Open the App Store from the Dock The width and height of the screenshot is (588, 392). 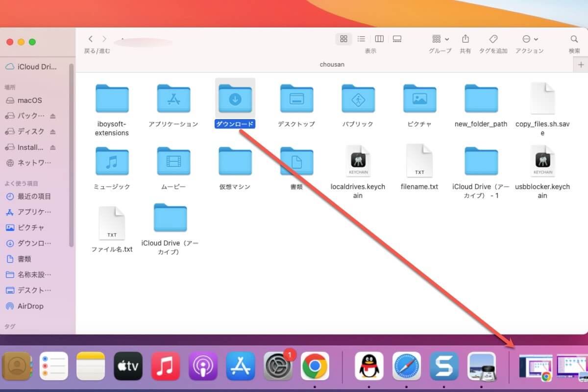tap(240, 366)
